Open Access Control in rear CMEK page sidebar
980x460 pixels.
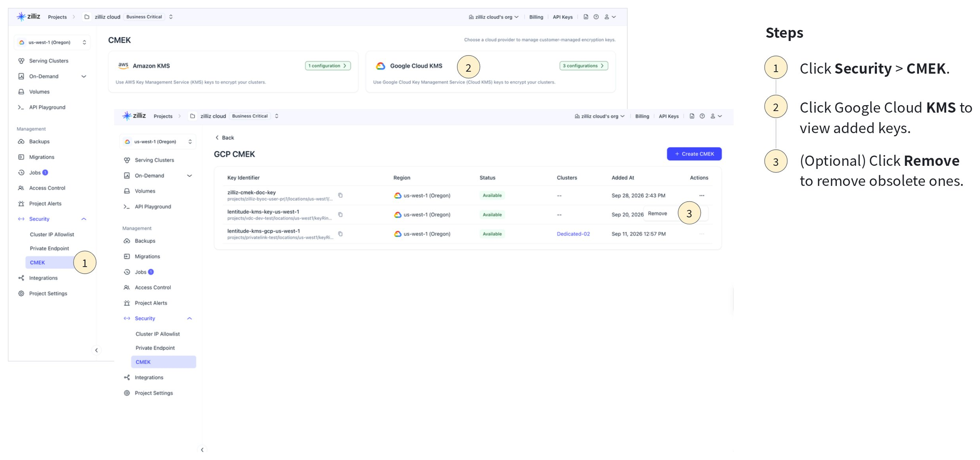pos(47,188)
